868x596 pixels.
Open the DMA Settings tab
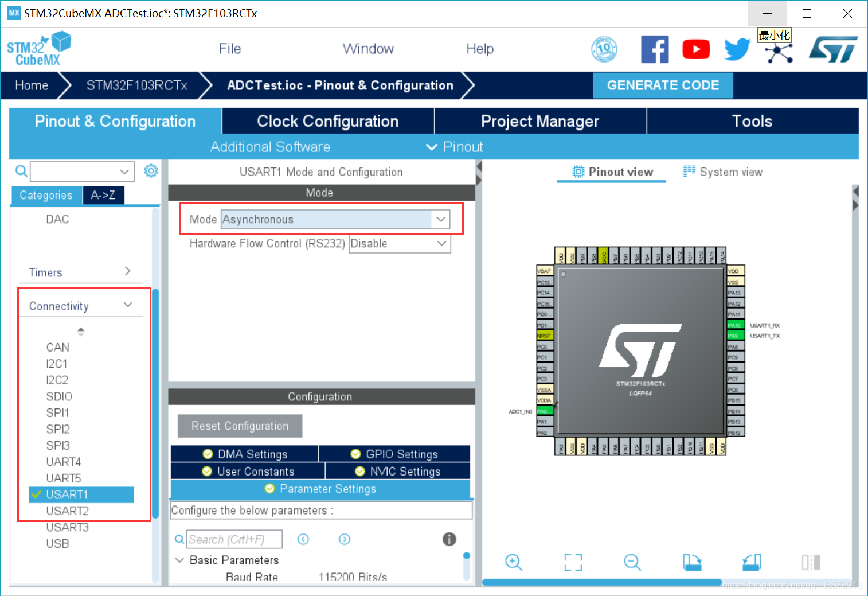244,454
